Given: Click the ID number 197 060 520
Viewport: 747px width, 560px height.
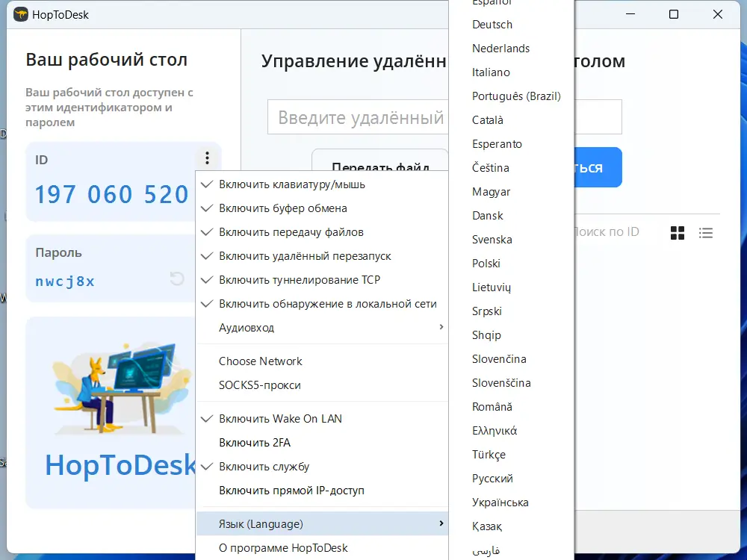Looking at the screenshot, I should [112, 194].
